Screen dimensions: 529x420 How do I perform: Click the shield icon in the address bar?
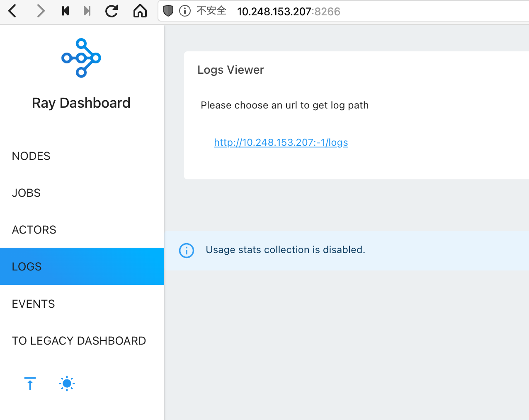click(168, 11)
